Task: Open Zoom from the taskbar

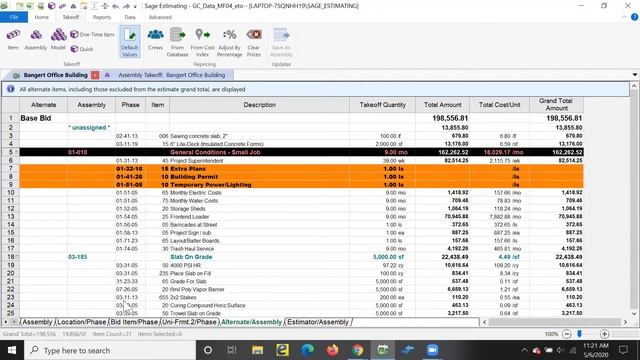Action: (x=432, y=350)
